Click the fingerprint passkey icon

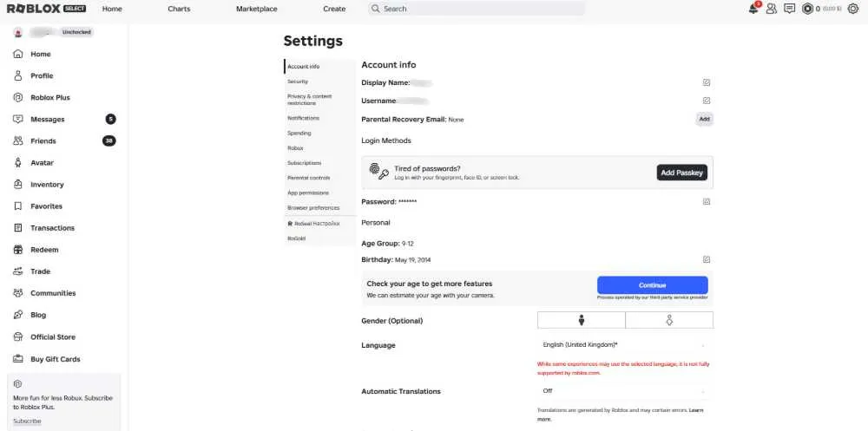point(379,172)
